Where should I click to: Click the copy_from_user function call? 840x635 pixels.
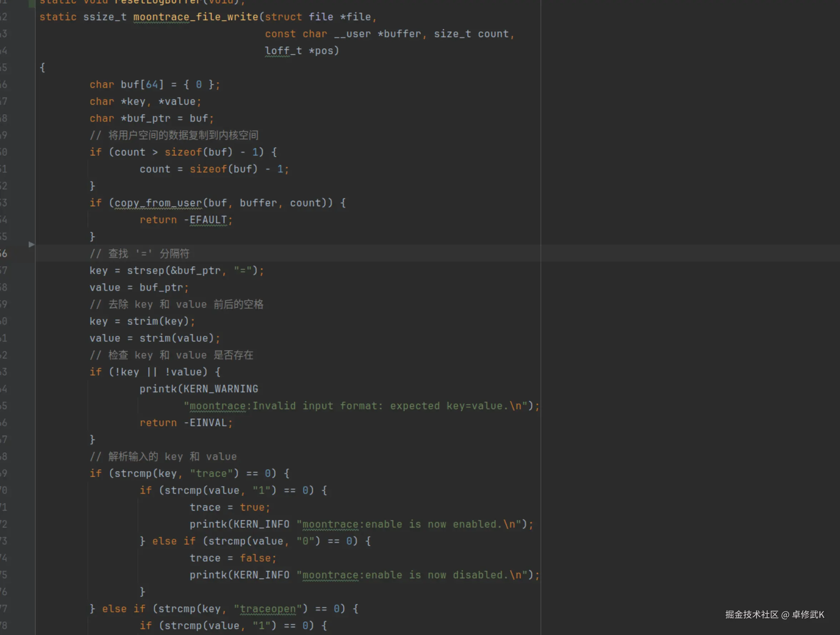click(x=158, y=203)
